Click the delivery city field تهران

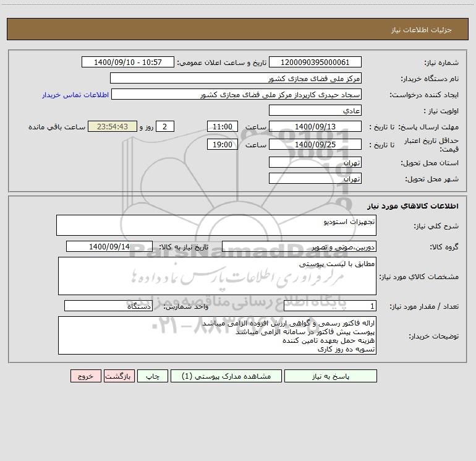point(315,178)
